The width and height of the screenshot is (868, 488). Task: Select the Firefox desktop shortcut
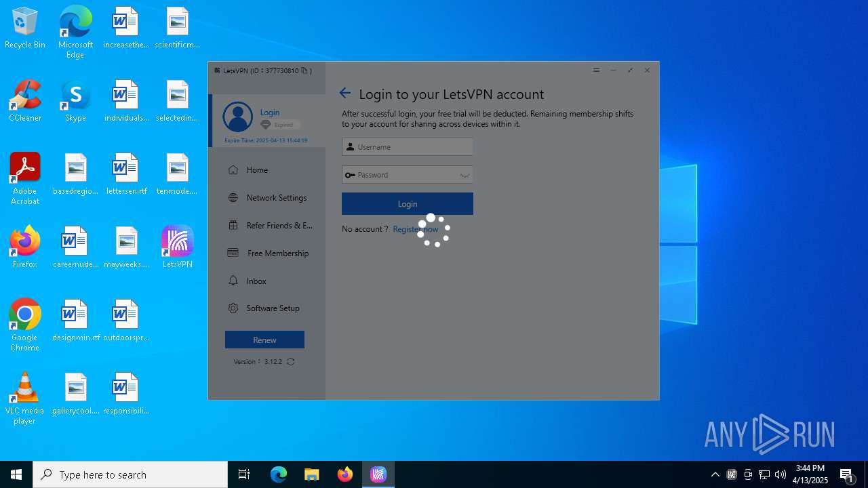[25, 248]
